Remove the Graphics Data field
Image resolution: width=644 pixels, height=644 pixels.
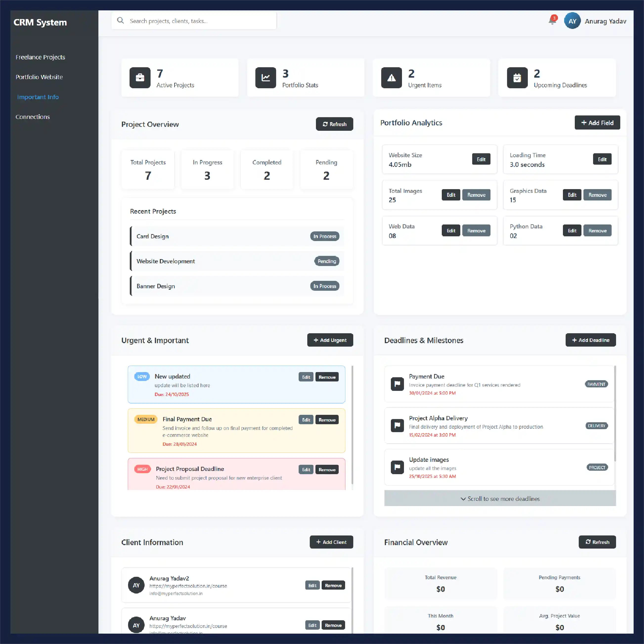click(x=597, y=195)
